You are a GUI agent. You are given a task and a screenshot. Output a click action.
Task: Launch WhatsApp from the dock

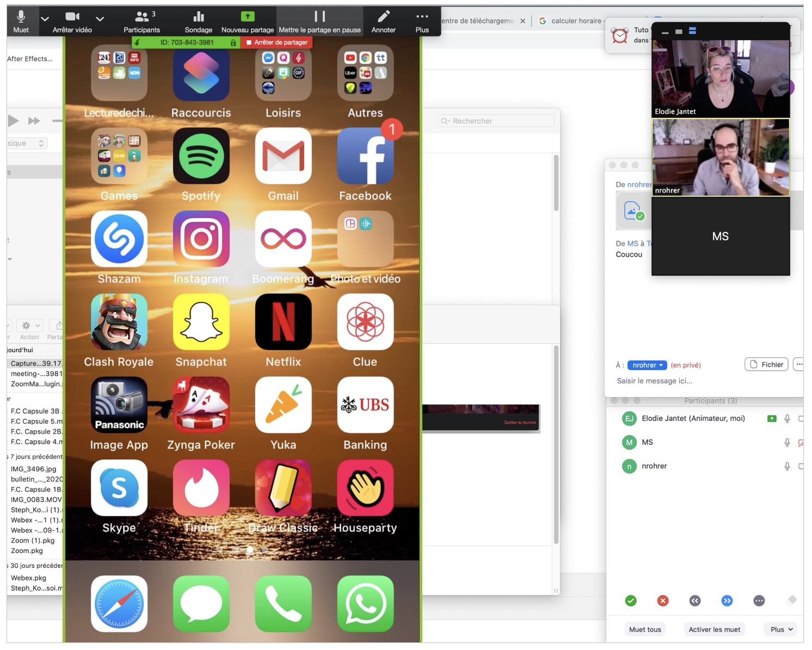pyautogui.click(x=365, y=603)
